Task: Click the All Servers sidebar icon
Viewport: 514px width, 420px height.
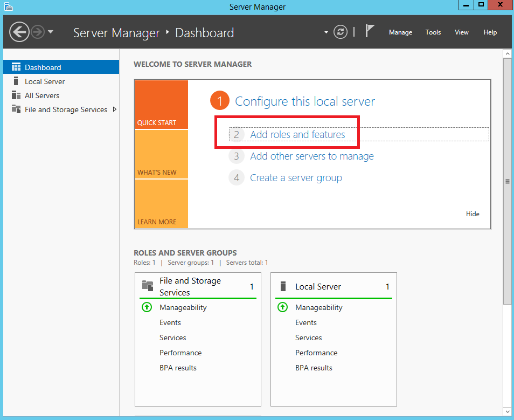Action: (16, 95)
